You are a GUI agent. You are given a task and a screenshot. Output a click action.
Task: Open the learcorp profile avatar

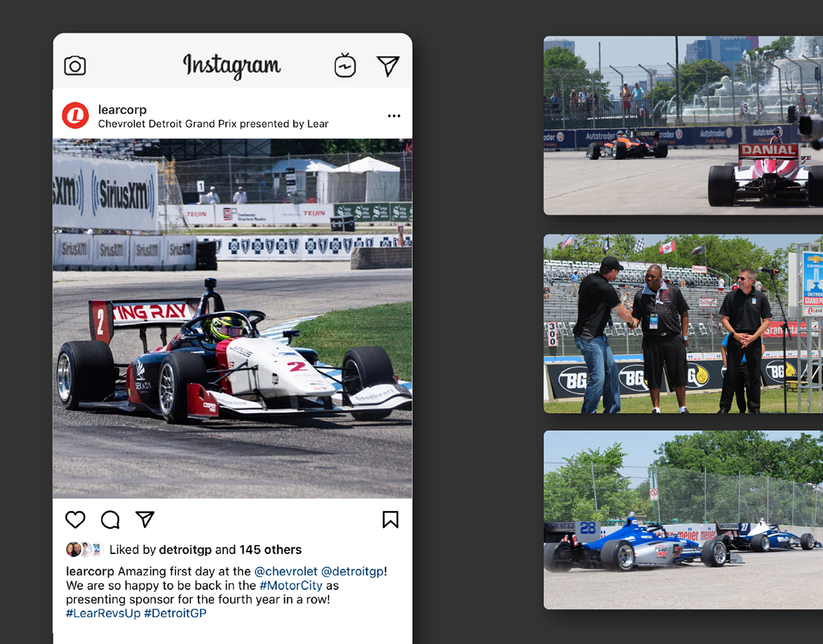pyautogui.click(x=75, y=116)
